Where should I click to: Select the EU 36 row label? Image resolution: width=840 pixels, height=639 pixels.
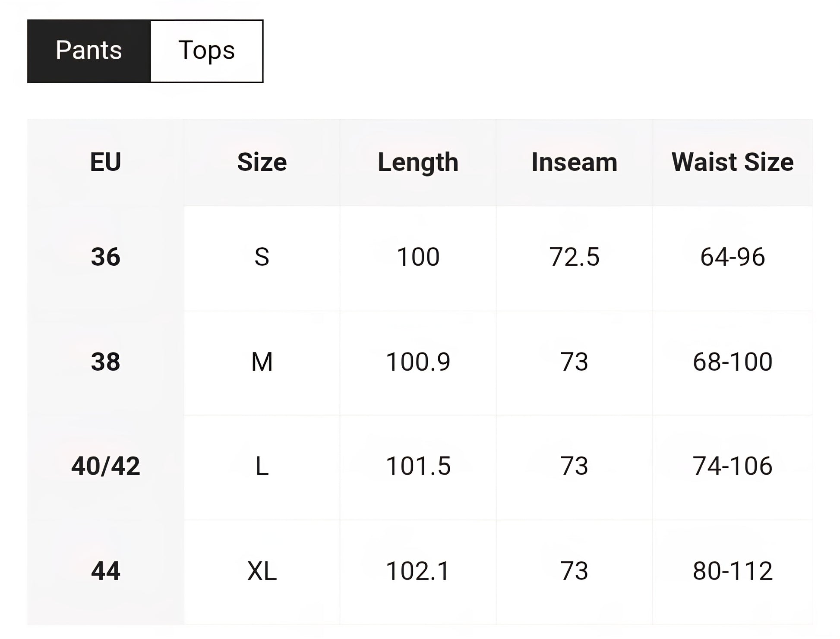[106, 257]
